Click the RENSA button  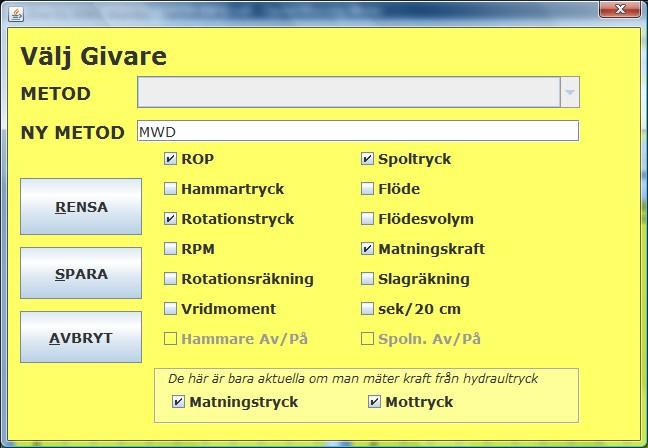[x=81, y=207]
